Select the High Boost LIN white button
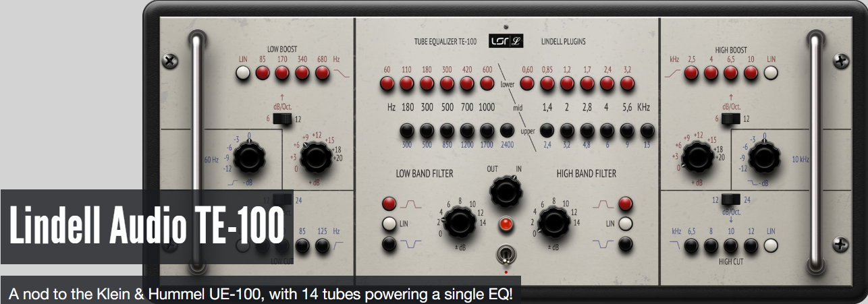The image size is (868, 304). tap(771, 73)
